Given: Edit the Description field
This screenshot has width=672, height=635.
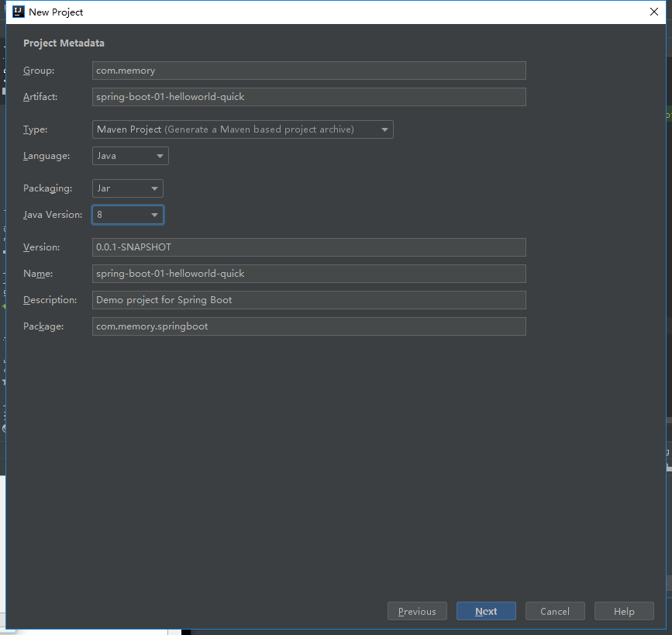Looking at the screenshot, I should [309, 300].
